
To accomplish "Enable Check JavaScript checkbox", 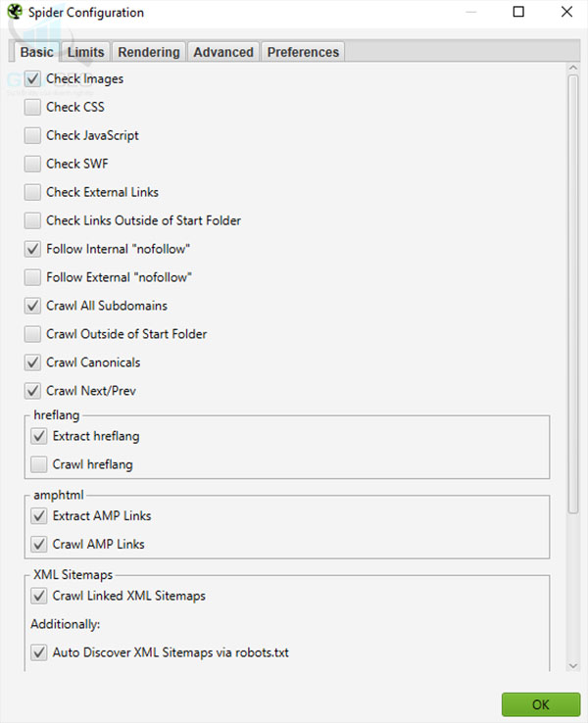I will pyautogui.click(x=33, y=136).
